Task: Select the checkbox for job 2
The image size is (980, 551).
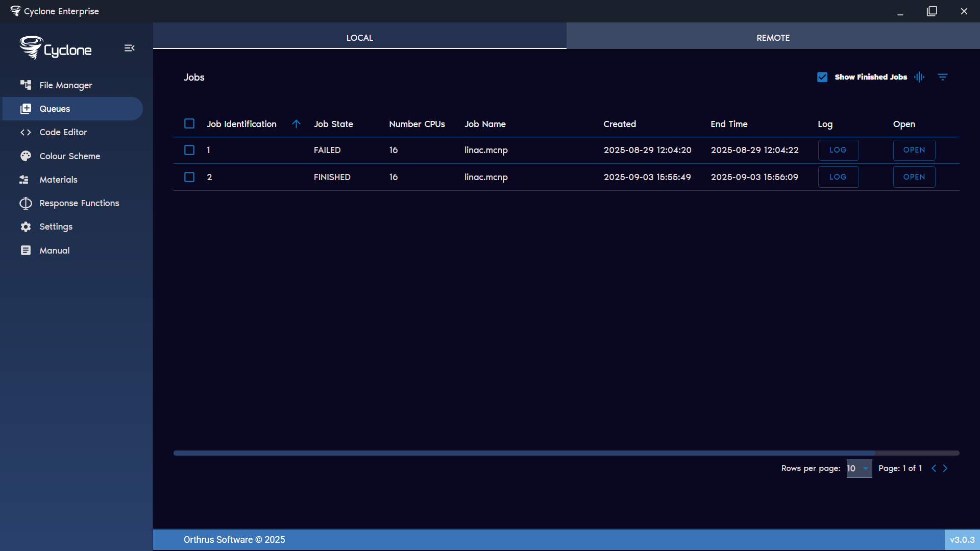Action: (189, 177)
